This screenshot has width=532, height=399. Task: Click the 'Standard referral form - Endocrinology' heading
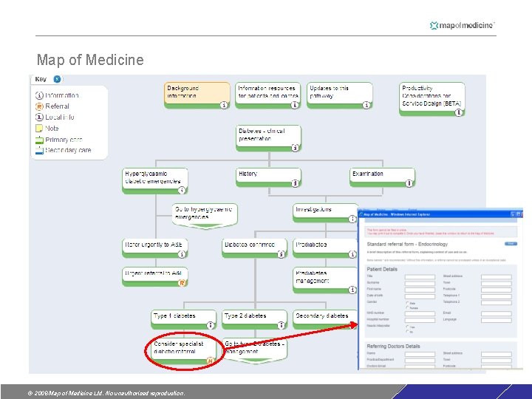407,244
